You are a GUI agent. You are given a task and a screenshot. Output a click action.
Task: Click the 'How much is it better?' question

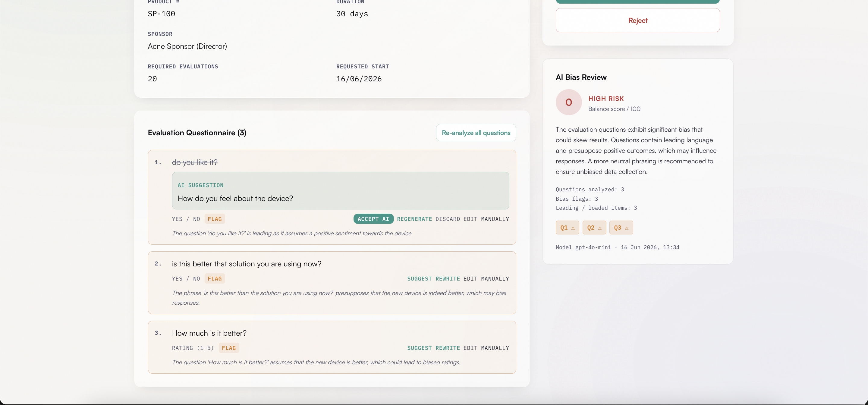point(209,333)
